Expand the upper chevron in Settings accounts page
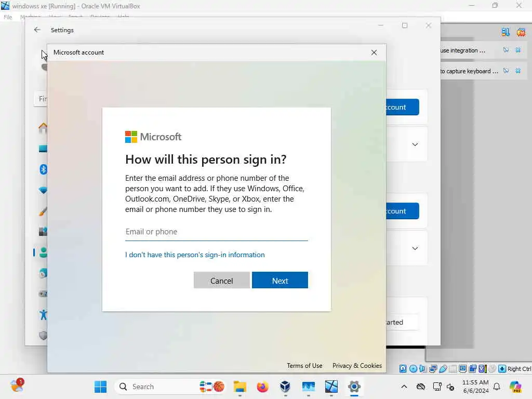The image size is (532, 399). pos(415,144)
